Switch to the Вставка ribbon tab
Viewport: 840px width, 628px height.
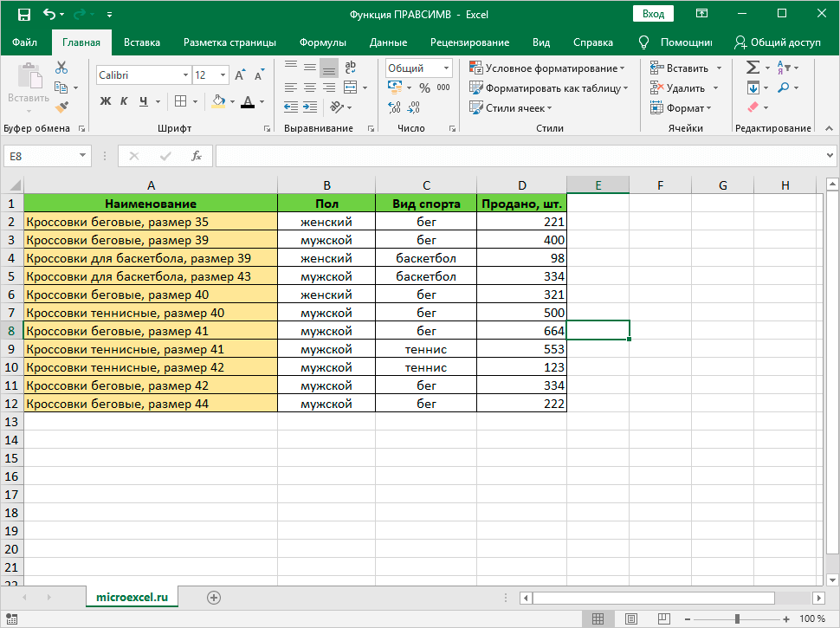(x=142, y=42)
